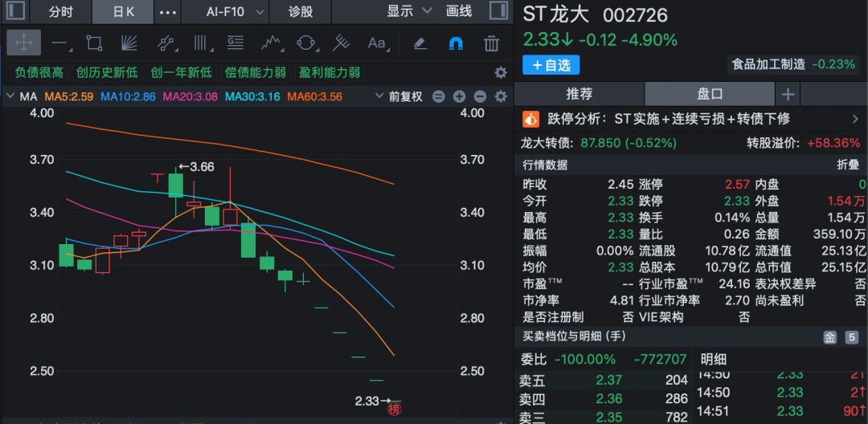This screenshot has width=868, height=424.
Task: Click the 偿债能力弱 tag
Action: click(256, 72)
